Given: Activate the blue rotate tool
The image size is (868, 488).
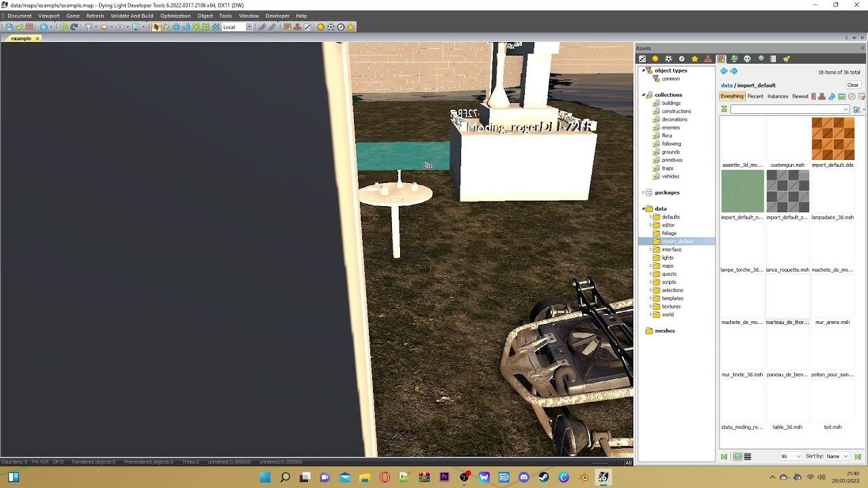Looking at the screenshot, I should pos(186,27).
